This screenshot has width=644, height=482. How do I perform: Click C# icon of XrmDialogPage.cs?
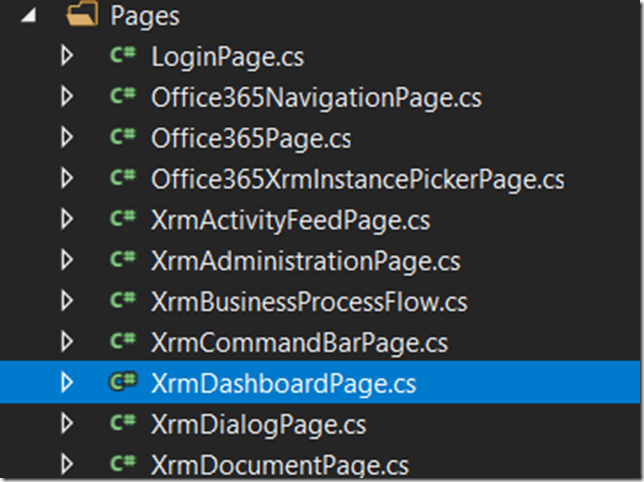pos(123,422)
